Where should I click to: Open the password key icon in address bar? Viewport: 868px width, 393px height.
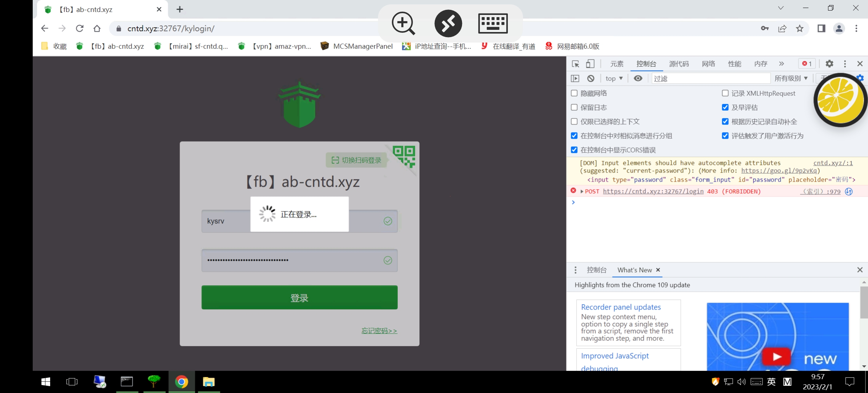tap(765, 28)
